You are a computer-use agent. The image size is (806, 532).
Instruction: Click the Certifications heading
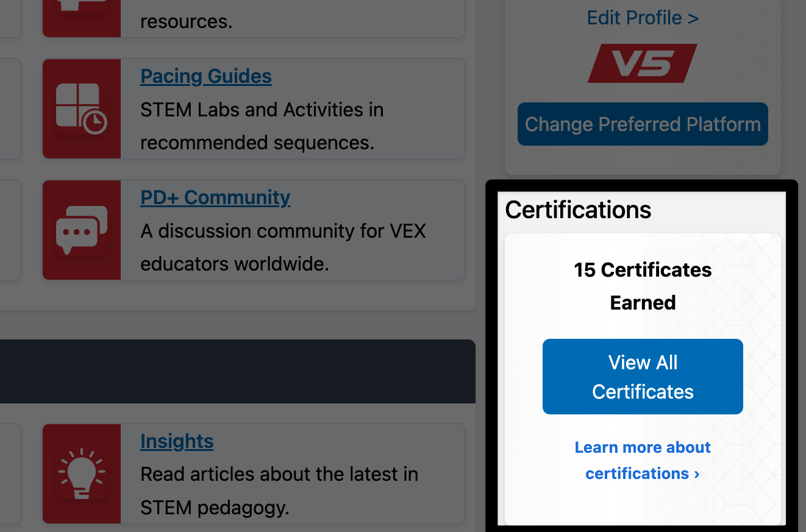578,210
